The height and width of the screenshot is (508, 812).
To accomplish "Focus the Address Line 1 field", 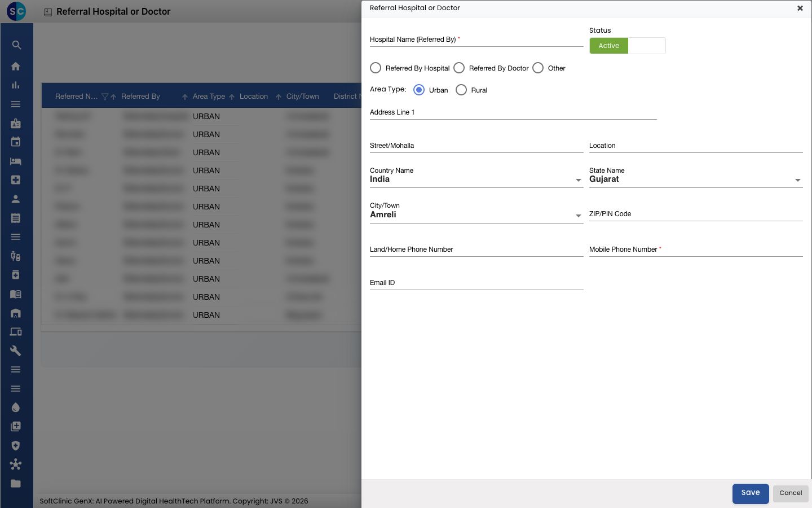I will tap(513, 112).
